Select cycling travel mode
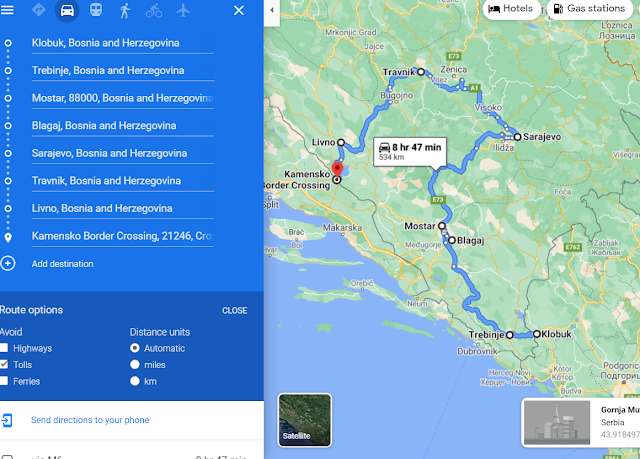 point(154,11)
